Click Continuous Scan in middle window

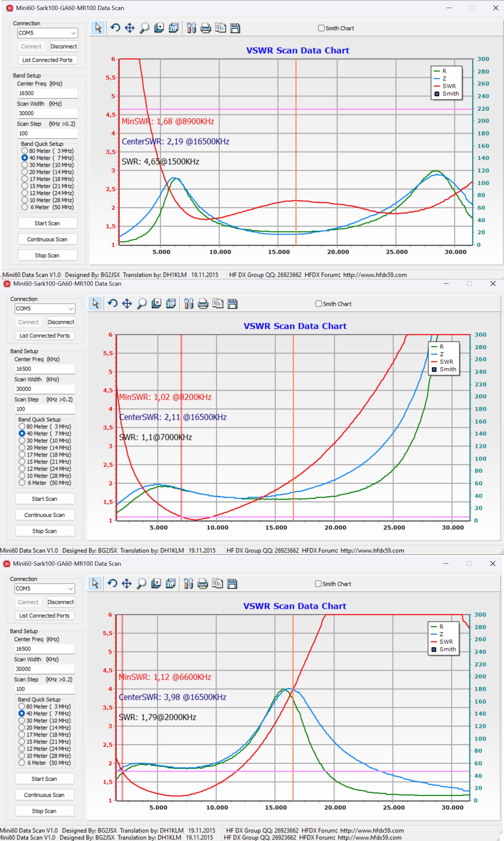45,515
